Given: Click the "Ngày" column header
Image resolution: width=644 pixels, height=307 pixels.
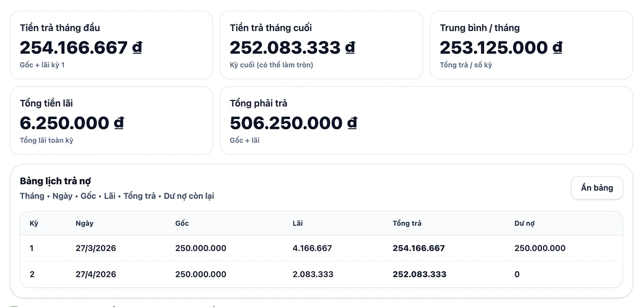Looking at the screenshot, I should [84, 223].
